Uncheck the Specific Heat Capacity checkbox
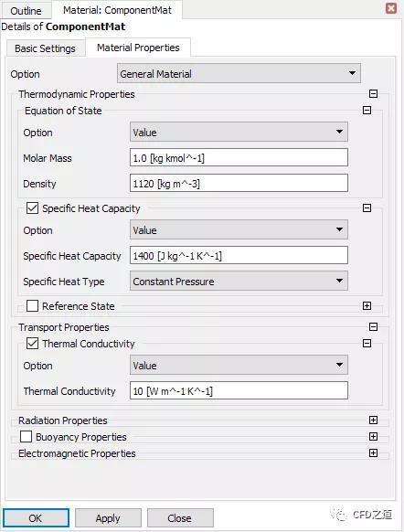 coord(32,208)
